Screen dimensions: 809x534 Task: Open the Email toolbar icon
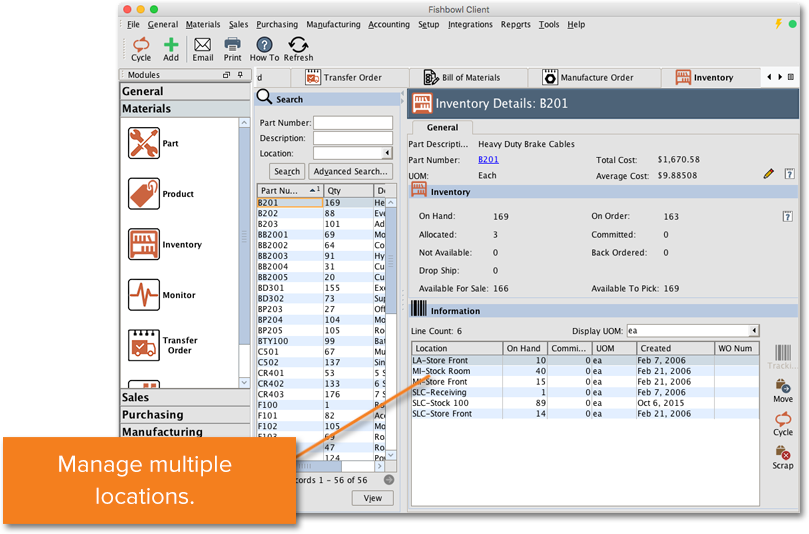coord(202,50)
